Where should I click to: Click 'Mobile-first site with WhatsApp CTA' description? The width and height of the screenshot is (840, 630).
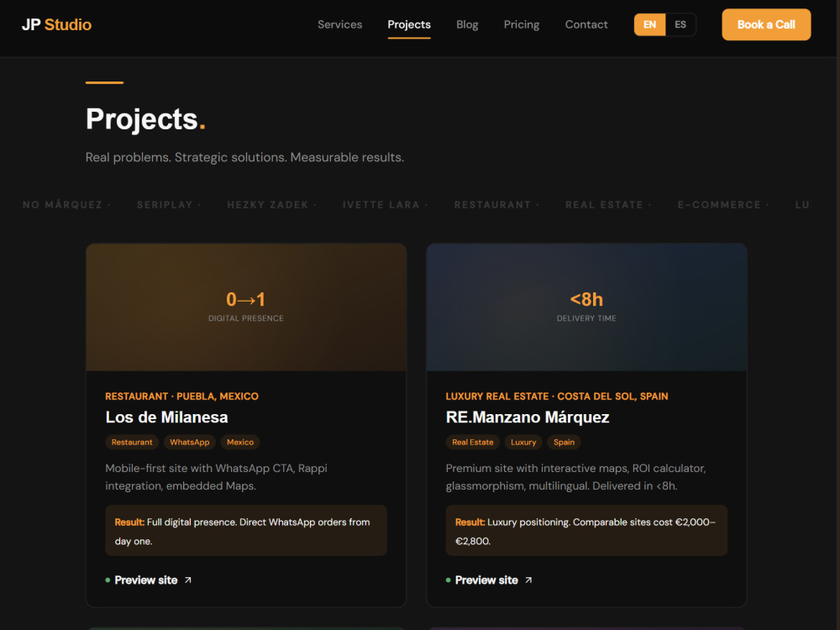217,477
